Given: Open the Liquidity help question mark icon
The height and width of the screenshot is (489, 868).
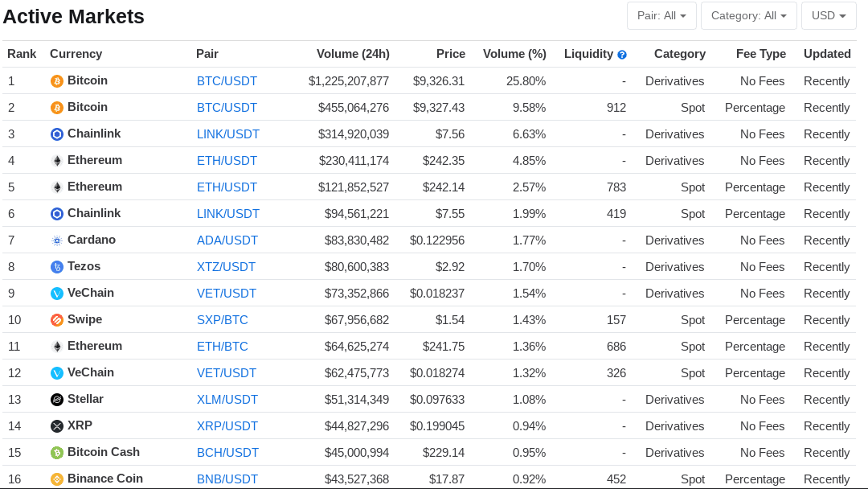Looking at the screenshot, I should point(622,55).
